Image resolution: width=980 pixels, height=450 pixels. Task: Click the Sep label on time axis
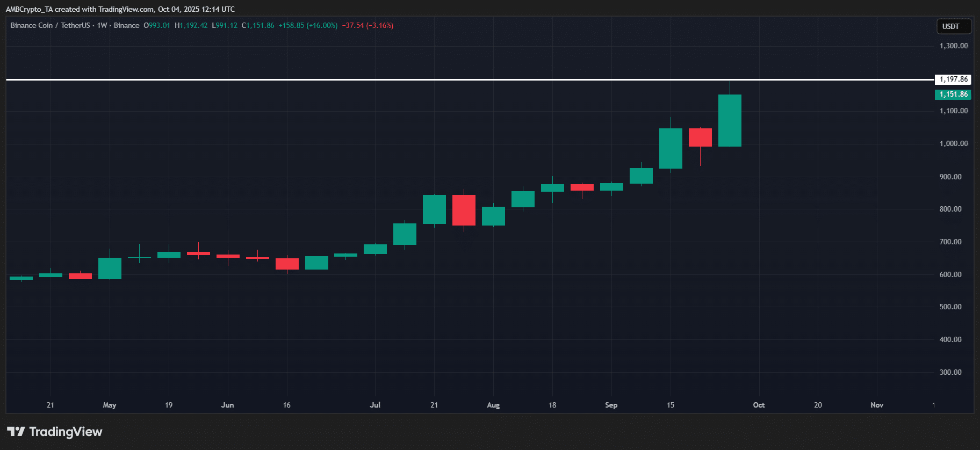(x=611, y=405)
